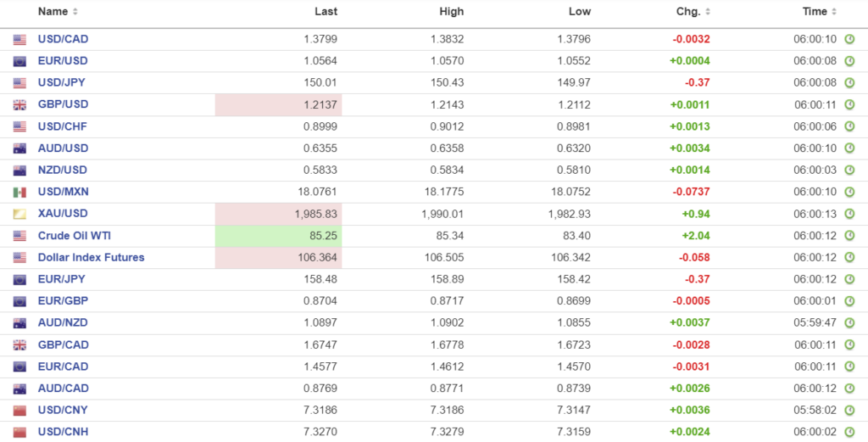This screenshot has width=868, height=442.
Task: Click the Australia flag icon beside AUD/NZD
Action: pos(19,323)
